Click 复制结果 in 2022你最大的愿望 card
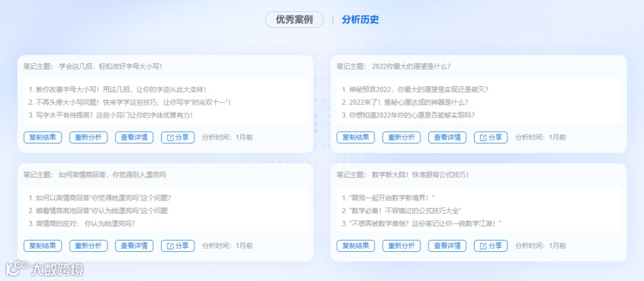 pos(355,138)
